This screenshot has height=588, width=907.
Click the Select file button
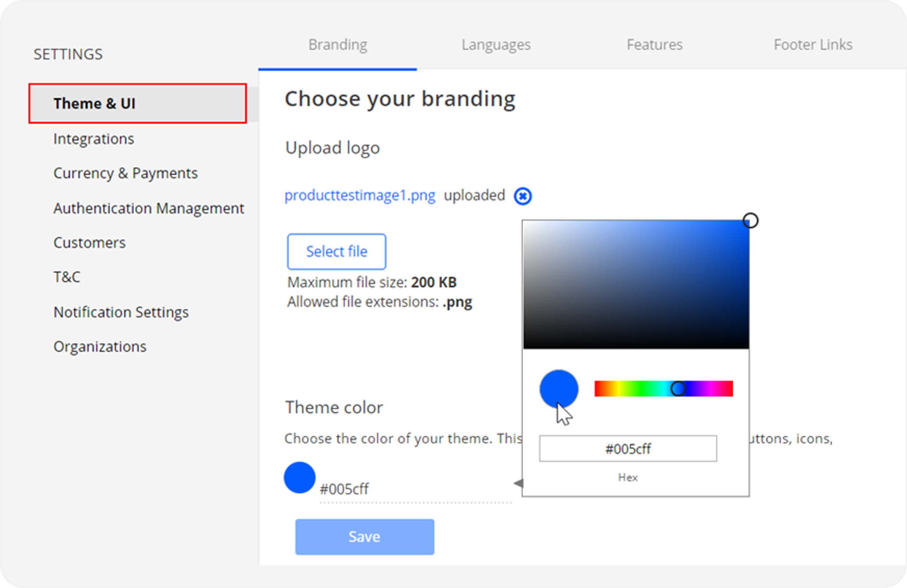click(x=337, y=252)
